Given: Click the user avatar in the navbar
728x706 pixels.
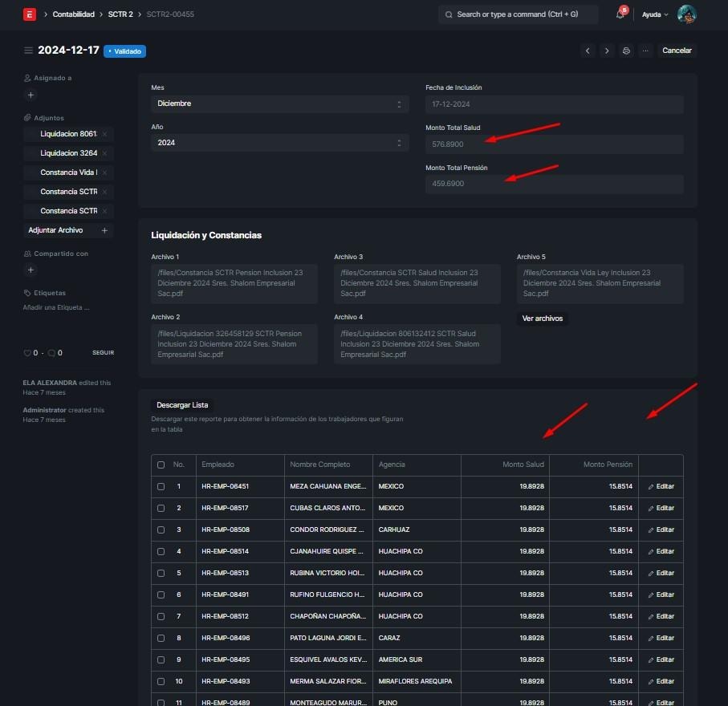Looking at the screenshot, I should coord(686,14).
